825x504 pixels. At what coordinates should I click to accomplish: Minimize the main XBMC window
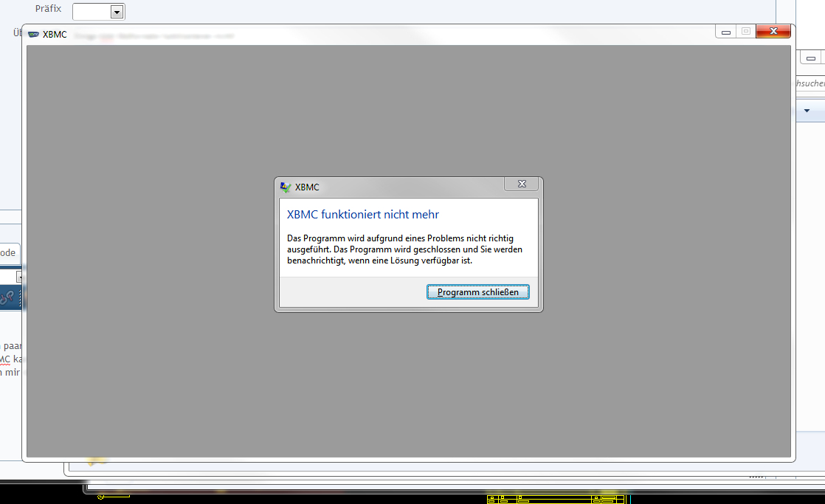click(725, 32)
